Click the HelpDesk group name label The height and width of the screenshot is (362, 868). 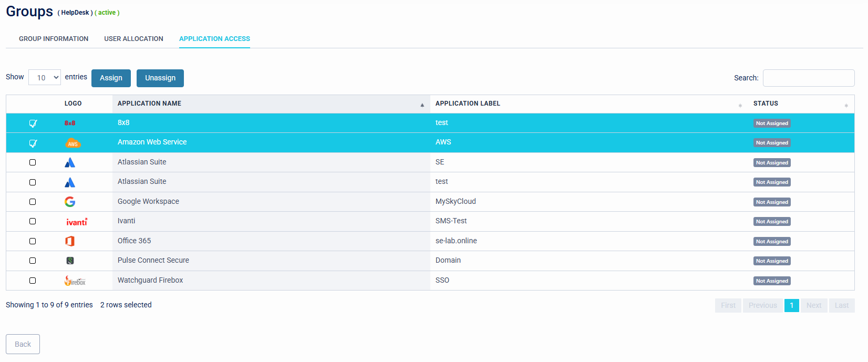(x=75, y=13)
